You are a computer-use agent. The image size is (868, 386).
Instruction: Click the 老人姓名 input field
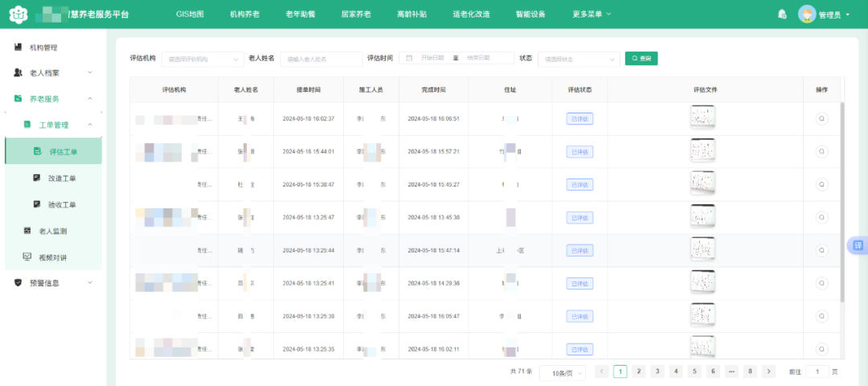point(321,59)
